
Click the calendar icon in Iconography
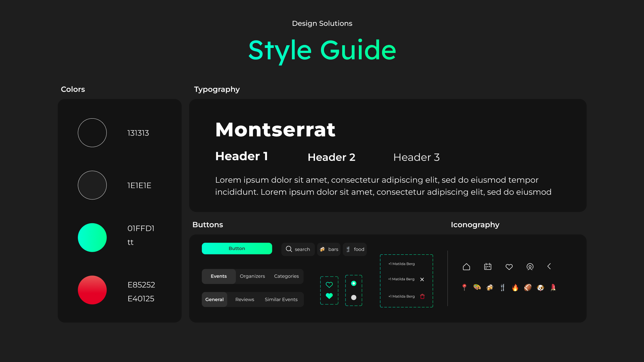pos(488,267)
